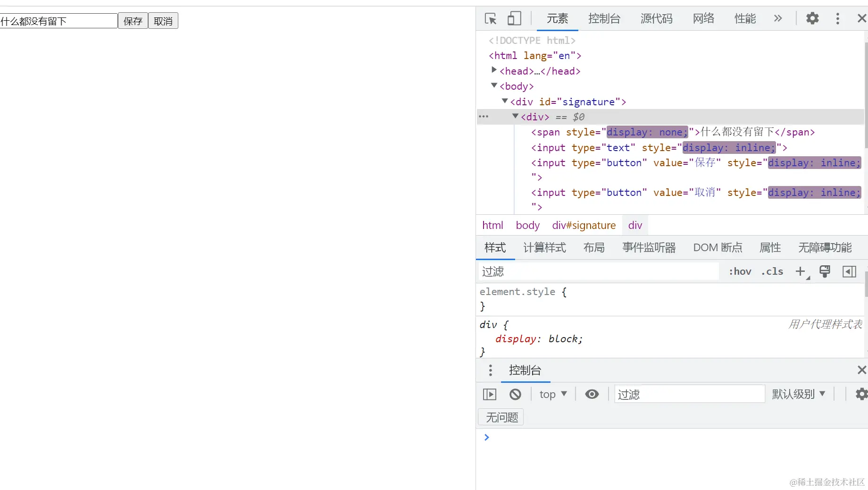
Task: Focus the console 过滤 filter field
Action: click(x=689, y=394)
